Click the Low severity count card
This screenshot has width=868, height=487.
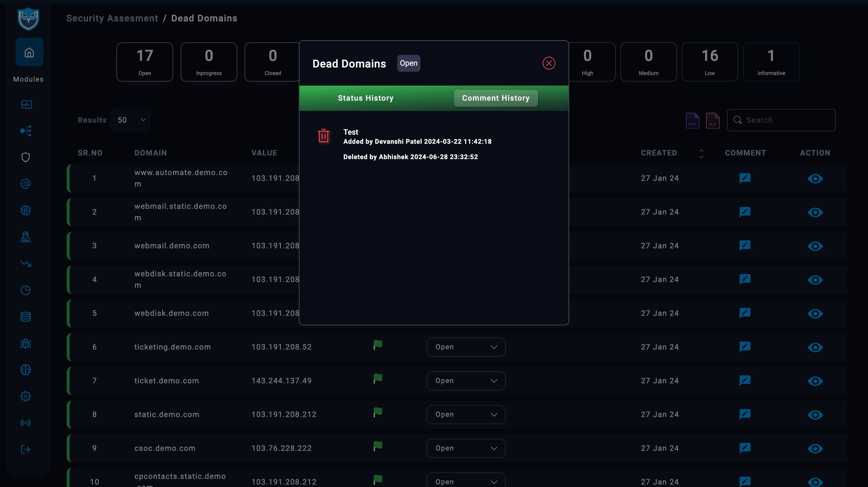point(710,62)
